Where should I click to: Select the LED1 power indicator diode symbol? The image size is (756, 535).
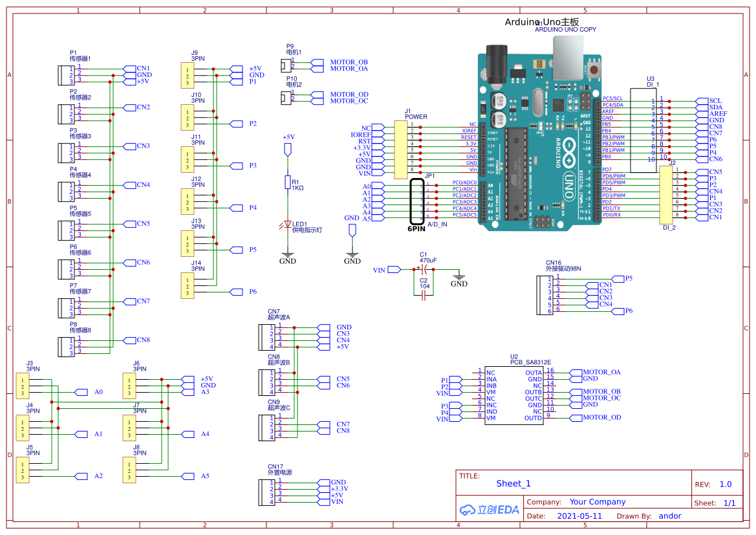(287, 224)
